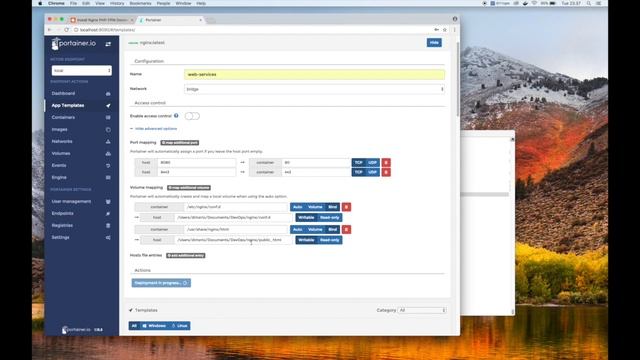Viewport: 640px width, 360px height.
Task: Remove the 8080 port mapping row
Action: (x=386, y=162)
